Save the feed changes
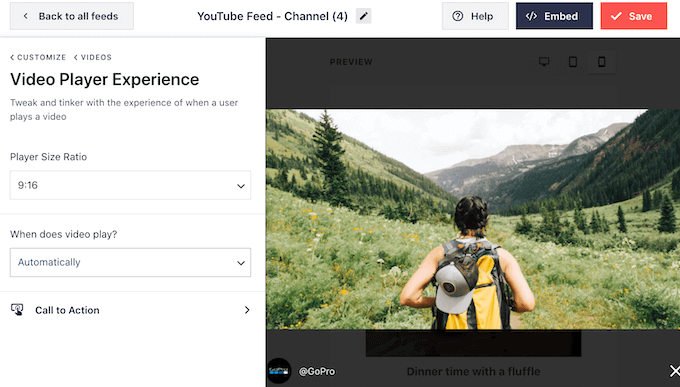This screenshot has width=680, height=387. click(634, 16)
